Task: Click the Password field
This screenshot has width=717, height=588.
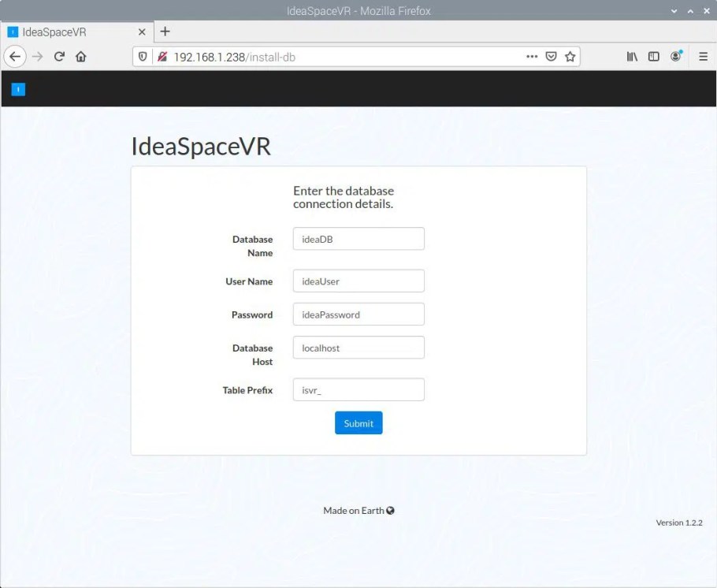Action: 358,314
